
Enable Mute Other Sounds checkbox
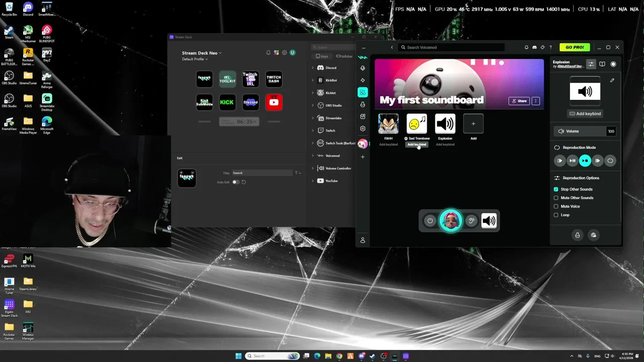click(556, 198)
